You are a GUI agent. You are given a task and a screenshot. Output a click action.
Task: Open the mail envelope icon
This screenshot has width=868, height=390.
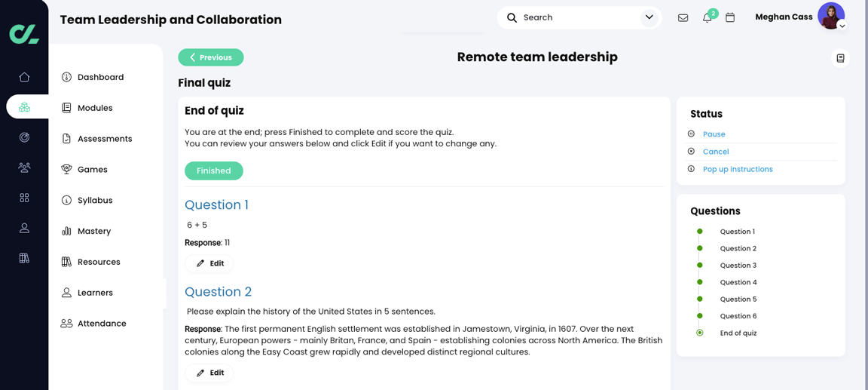coord(683,17)
